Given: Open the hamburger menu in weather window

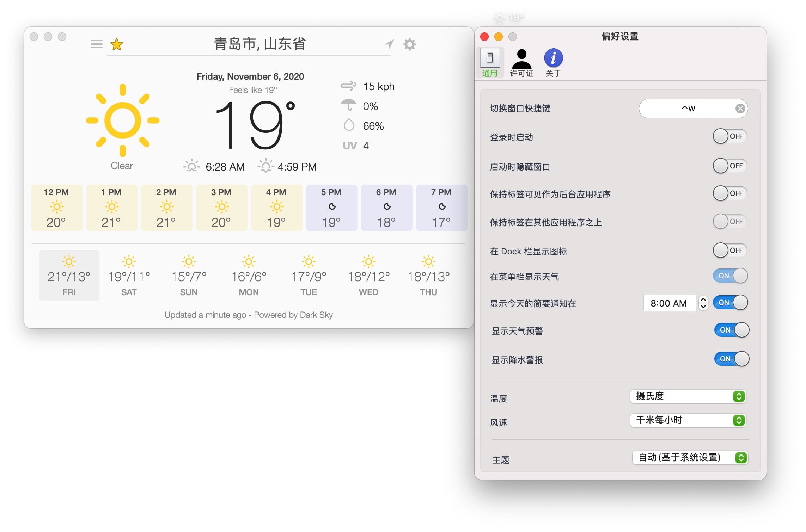Looking at the screenshot, I should pos(96,44).
